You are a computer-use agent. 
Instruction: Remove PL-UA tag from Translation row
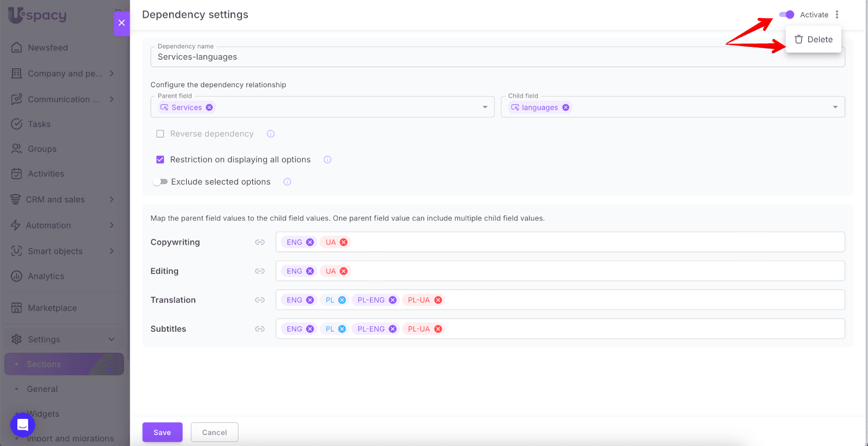438,300
